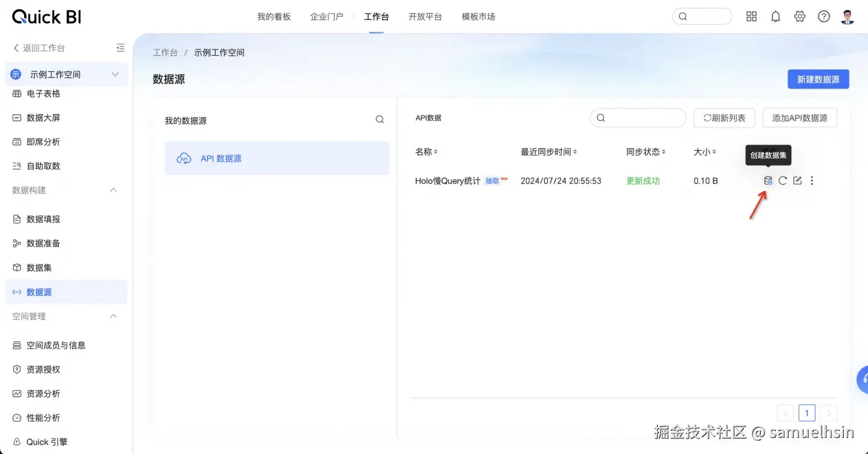This screenshot has width=868, height=454.
Task: Go to page 1 in pagination
Action: [807, 412]
